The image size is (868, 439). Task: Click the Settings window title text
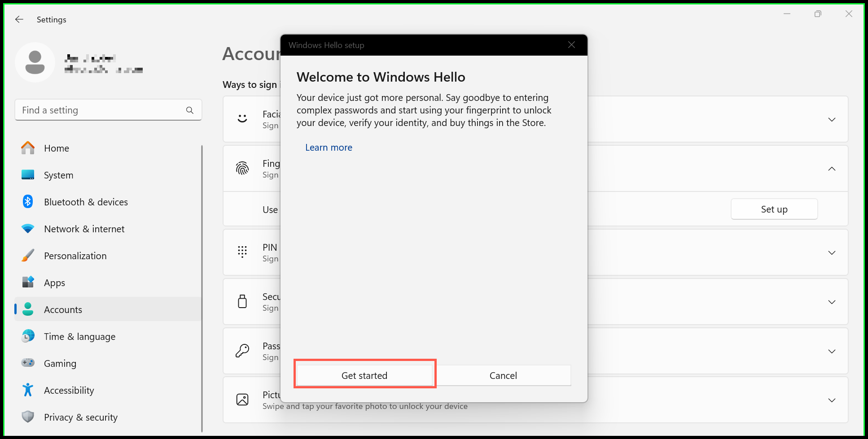51,20
